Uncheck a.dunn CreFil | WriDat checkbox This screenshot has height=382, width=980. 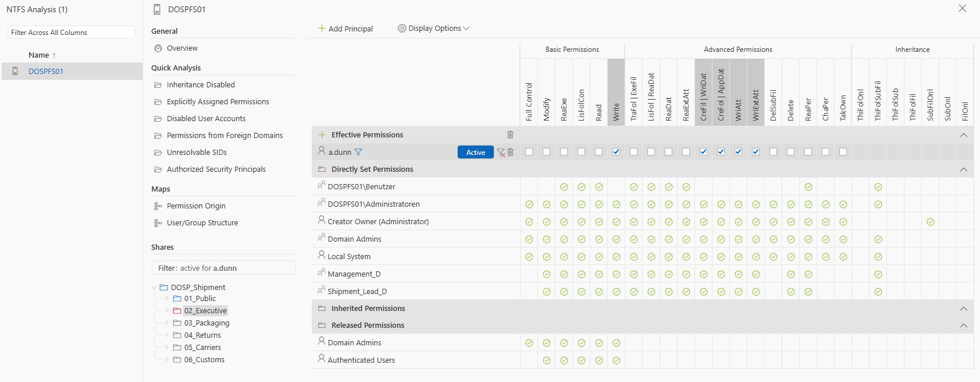[x=704, y=152]
